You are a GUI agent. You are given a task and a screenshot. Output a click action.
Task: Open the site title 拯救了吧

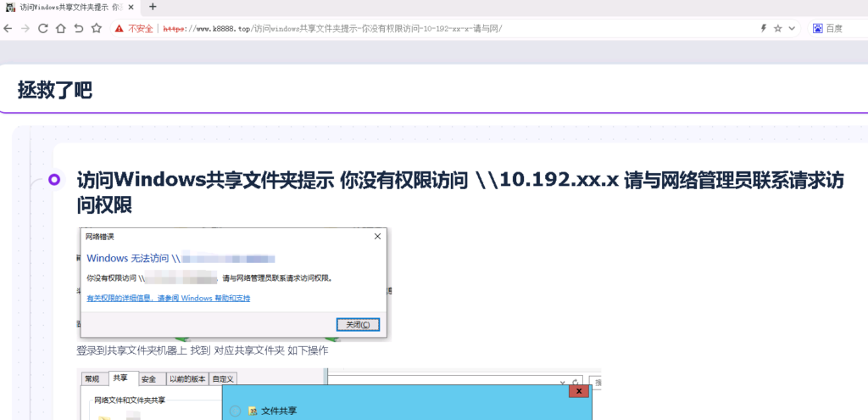[x=55, y=90]
